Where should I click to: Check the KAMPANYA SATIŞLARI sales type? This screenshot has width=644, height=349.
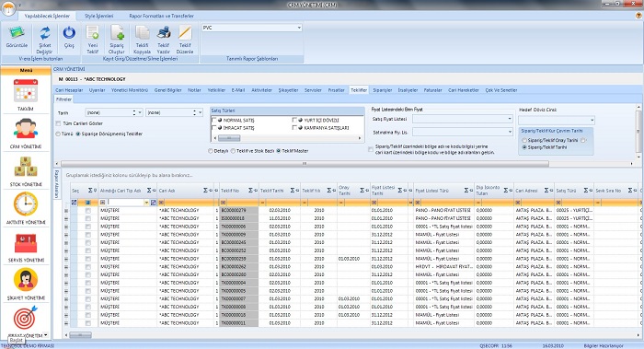(x=294, y=128)
